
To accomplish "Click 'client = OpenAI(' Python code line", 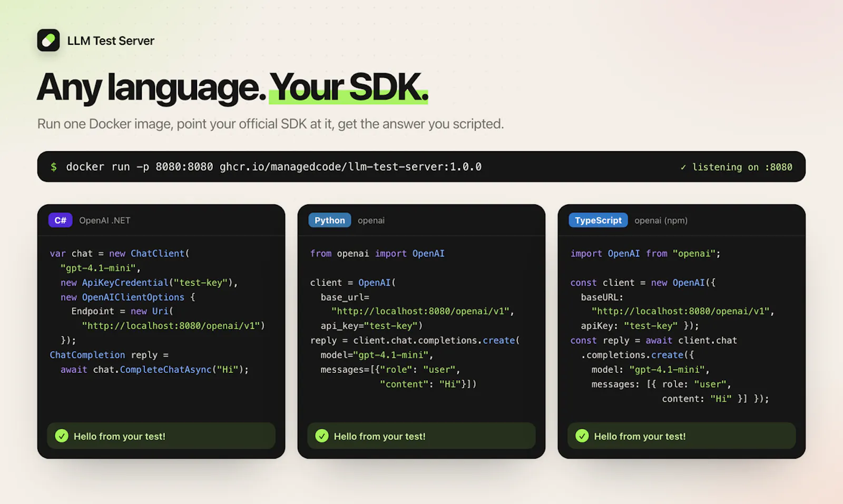I will (353, 283).
